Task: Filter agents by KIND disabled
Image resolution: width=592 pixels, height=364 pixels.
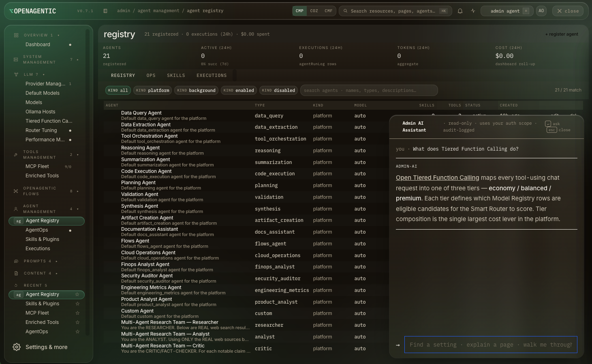Action: pyautogui.click(x=278, y=90)
